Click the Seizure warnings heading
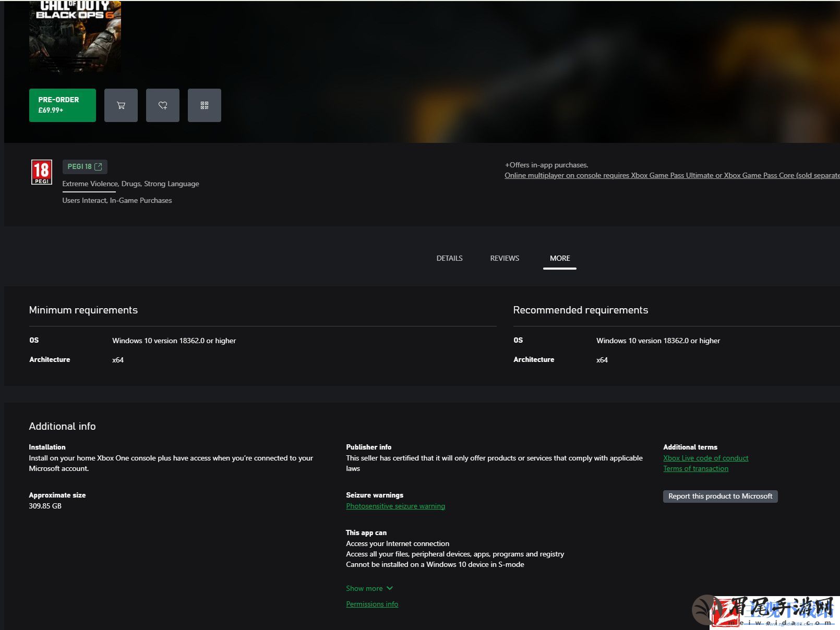Image resolution: width=840 pixels, height=630 pixels. pos(374,495)
